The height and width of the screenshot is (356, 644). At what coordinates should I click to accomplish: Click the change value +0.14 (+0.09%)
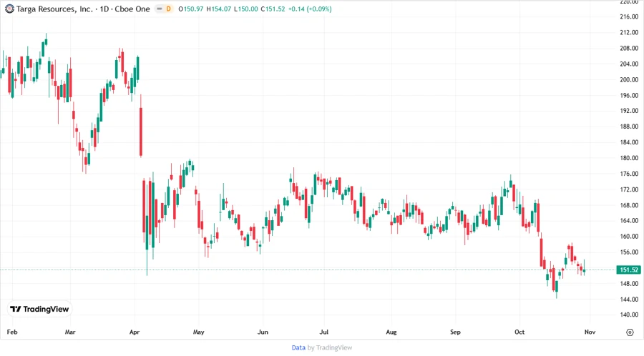coord(310,9)
